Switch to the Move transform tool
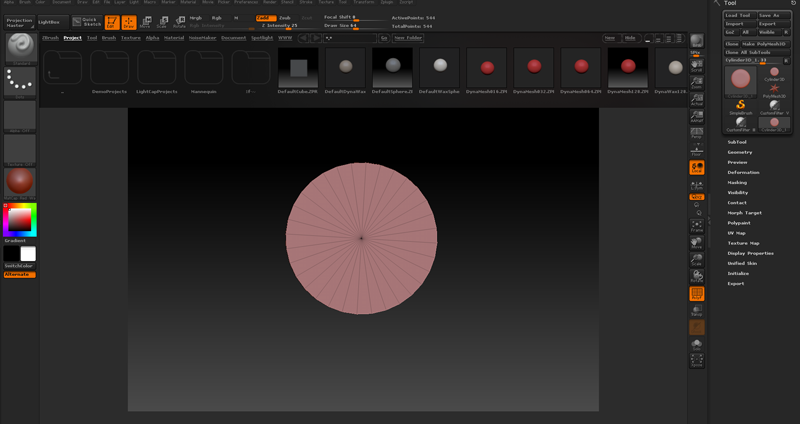The width and height of the screenshot is (800, 424). click(x=146, y=21)
